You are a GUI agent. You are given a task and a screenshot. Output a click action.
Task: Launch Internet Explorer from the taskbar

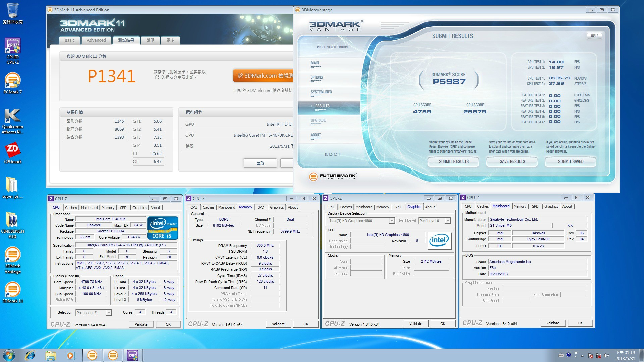pyautogui.click(x=30, y=355)
